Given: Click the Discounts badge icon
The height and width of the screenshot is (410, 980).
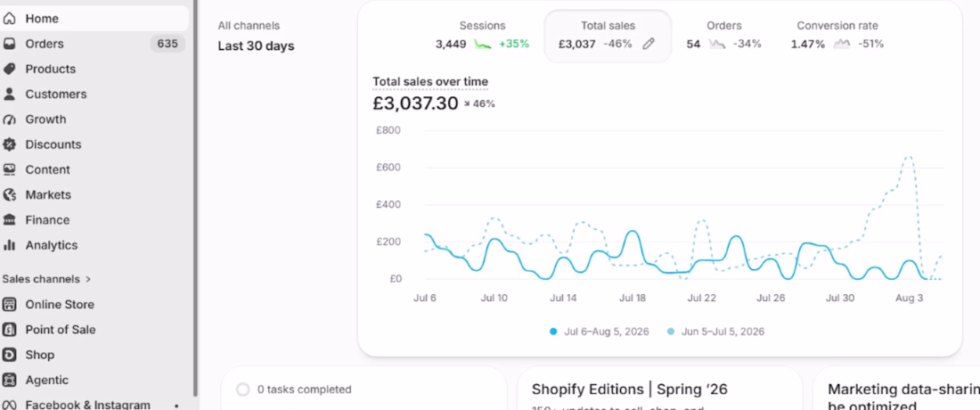Looking at the screenshot, I should click(9, 144).
